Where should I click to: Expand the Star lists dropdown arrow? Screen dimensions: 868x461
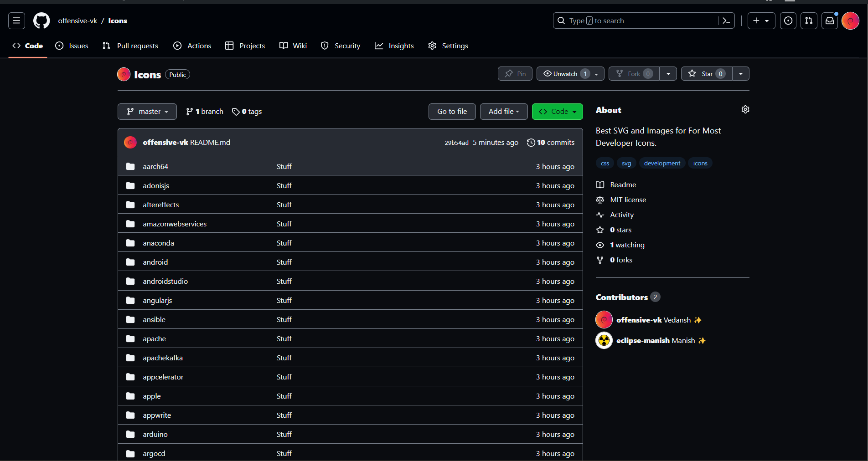pyautogui.click(x=741, y=74)
